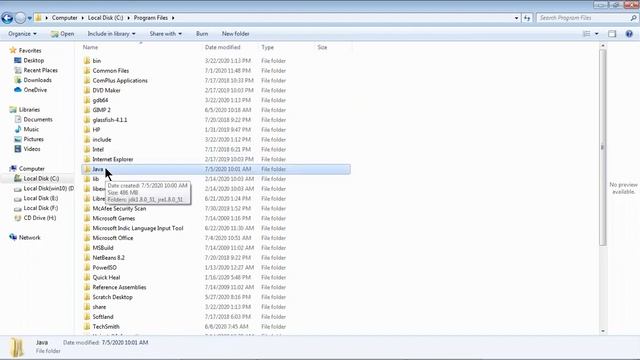
Task: Sort by the Date modified column header
Action: point(222,47)
